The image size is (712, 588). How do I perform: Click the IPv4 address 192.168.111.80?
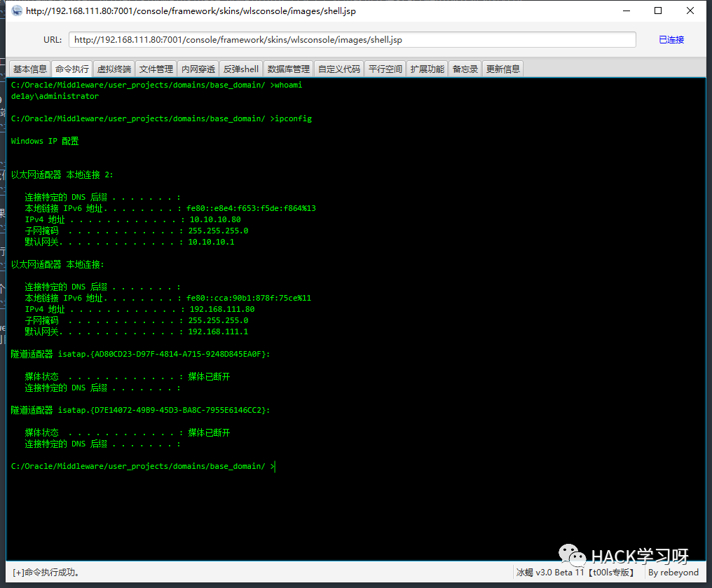tap(222, 309)
